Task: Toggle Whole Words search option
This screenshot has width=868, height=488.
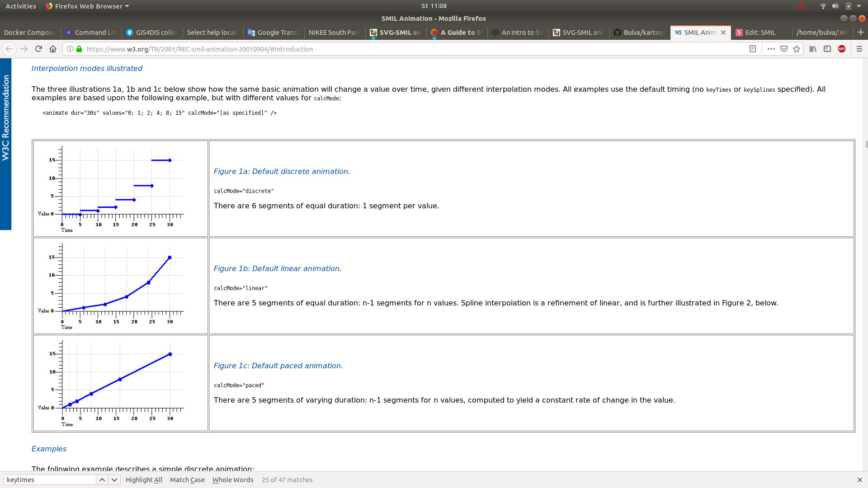Action: [233, 480]
